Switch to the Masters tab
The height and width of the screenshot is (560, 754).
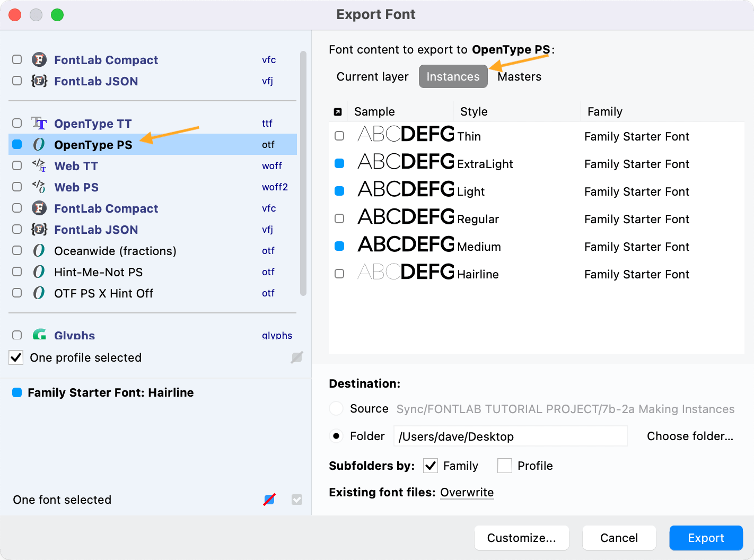pos(519,77)
